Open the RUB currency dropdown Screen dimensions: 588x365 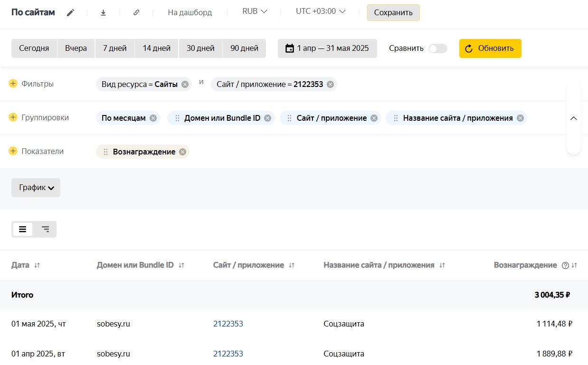tap(255, 11)
